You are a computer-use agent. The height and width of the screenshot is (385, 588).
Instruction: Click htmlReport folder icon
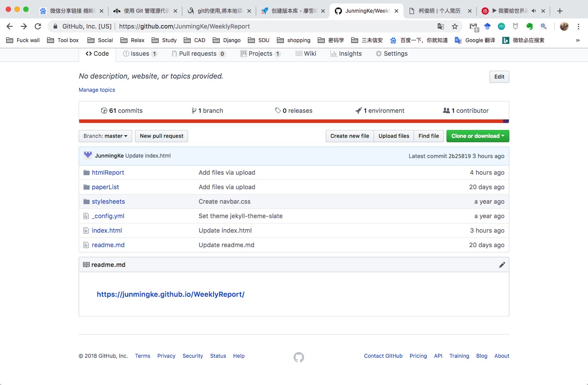[87, 173]
